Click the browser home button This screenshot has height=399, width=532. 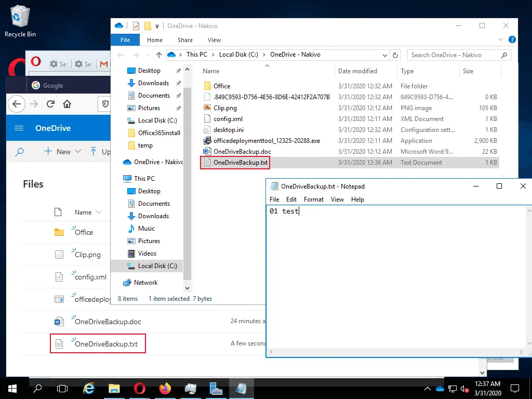pyautogui.click(x=67, y=104)
